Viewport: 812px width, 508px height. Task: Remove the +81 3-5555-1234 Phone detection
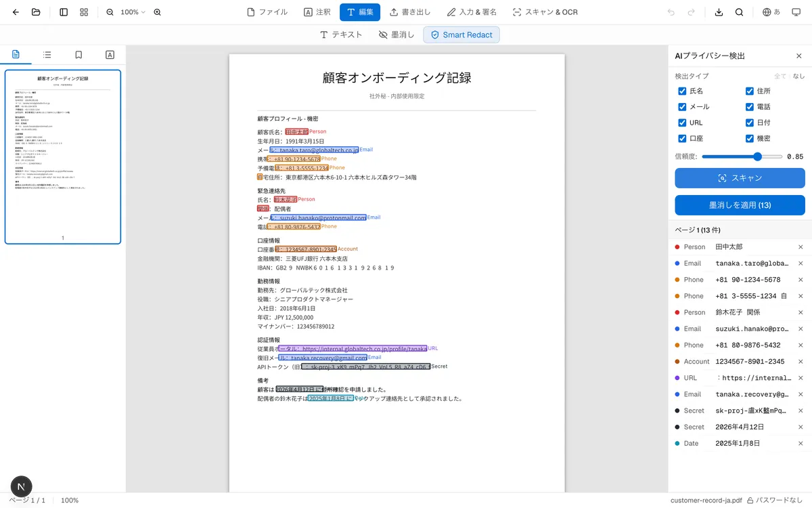tap(800, 296)
